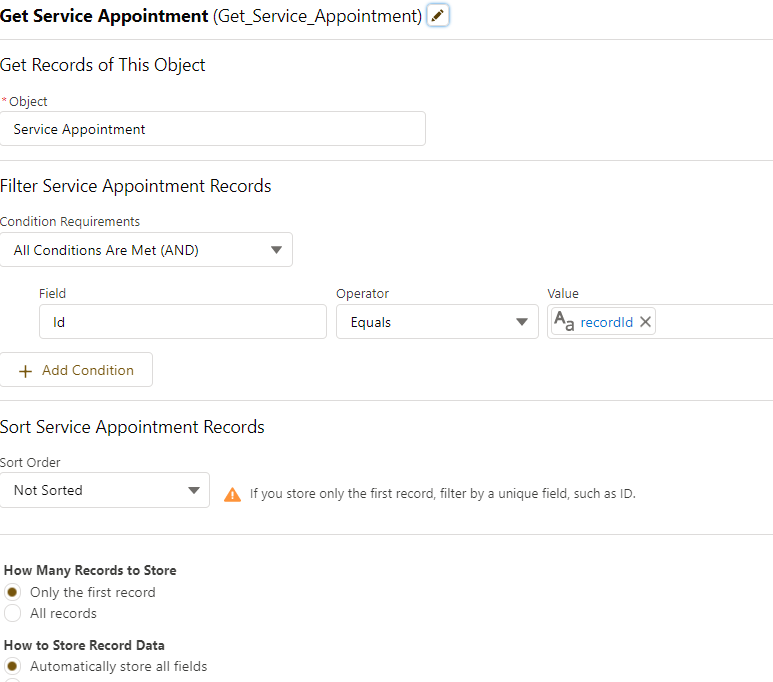The height and width of the screenshot is (682, 773).
Task: Focus the Field box containing 'Id'
Action: point(183,322)
